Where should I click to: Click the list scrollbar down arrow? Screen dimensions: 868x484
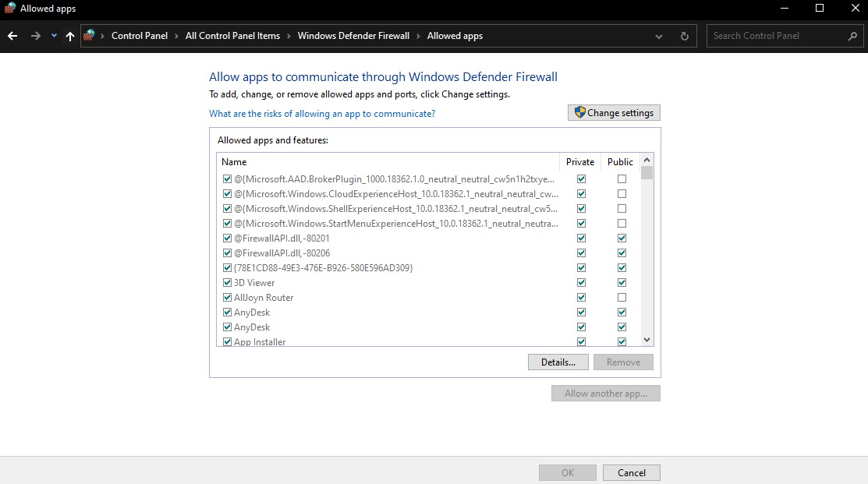pyautogui.click(x=647, y=340)
